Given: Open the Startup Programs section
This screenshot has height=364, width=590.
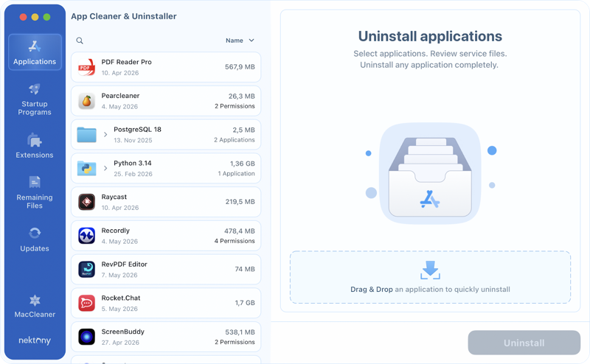Looking at the screenshot, I should (x=35, y=99).
